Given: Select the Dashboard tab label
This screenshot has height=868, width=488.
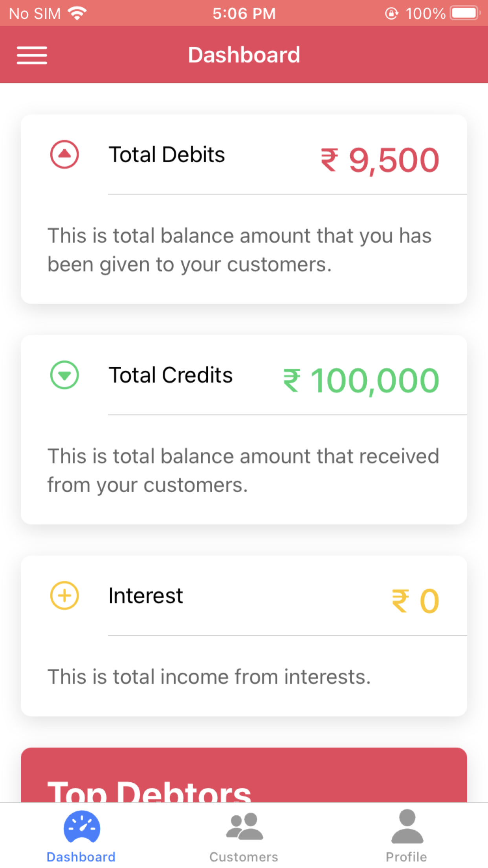Looking at the screenshot, I should pyautogui.click(x=81, y=857).
